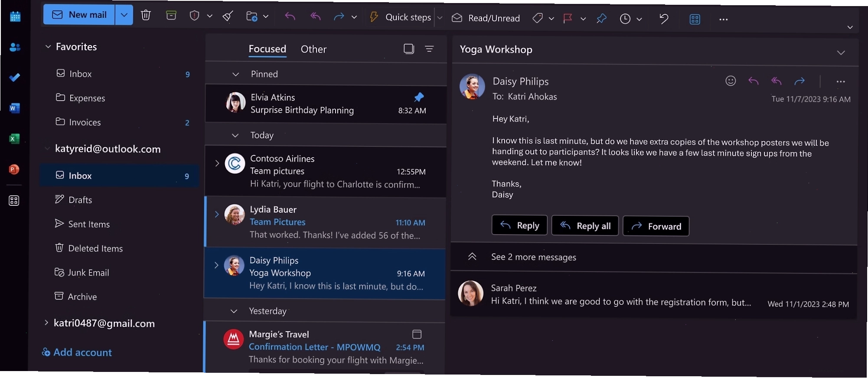Click the Reply button below message
Screen dimensions: 868x378
[x=519, y=225]
